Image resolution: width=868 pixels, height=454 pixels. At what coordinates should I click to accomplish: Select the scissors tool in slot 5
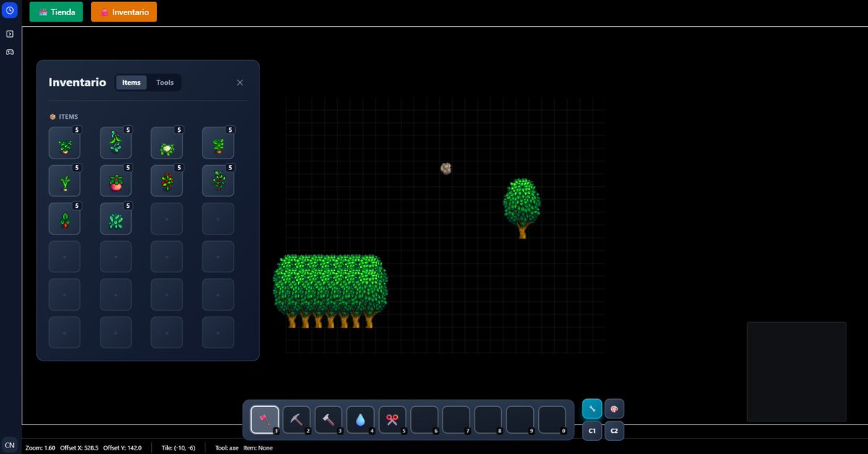(x=392, y=419)
